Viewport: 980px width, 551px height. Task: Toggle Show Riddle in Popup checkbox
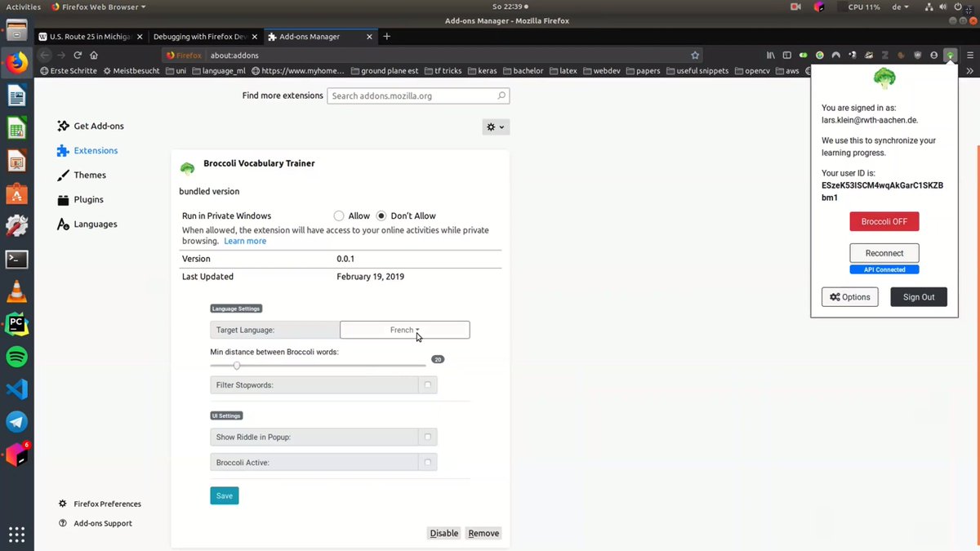tap(428, 437)
